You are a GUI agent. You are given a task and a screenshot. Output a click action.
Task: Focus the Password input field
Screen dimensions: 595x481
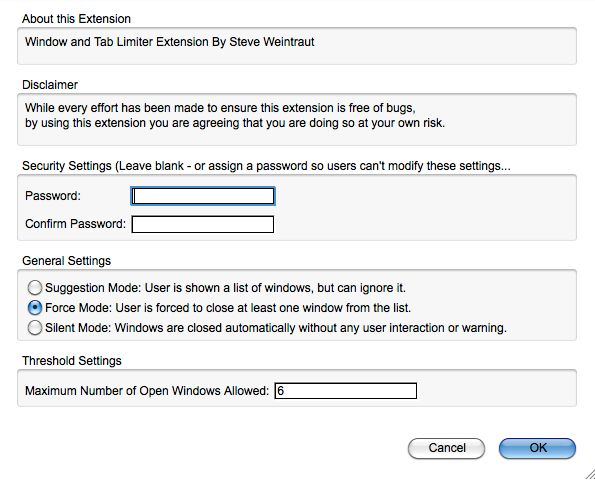tap(203, 196)
